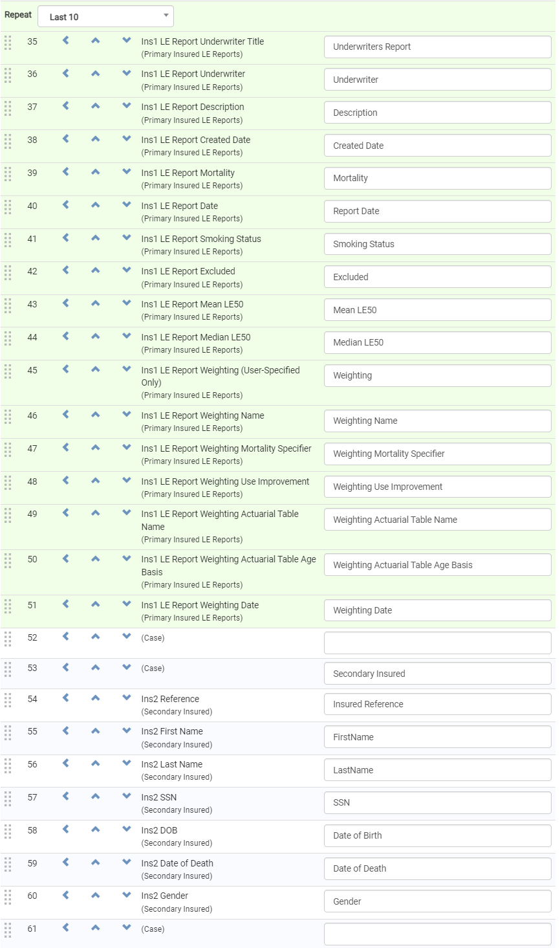This screenshot has height=948, width=560.
Task: Click up arrow on row 60
Action: pyautogui.click(x=96, y=896)
